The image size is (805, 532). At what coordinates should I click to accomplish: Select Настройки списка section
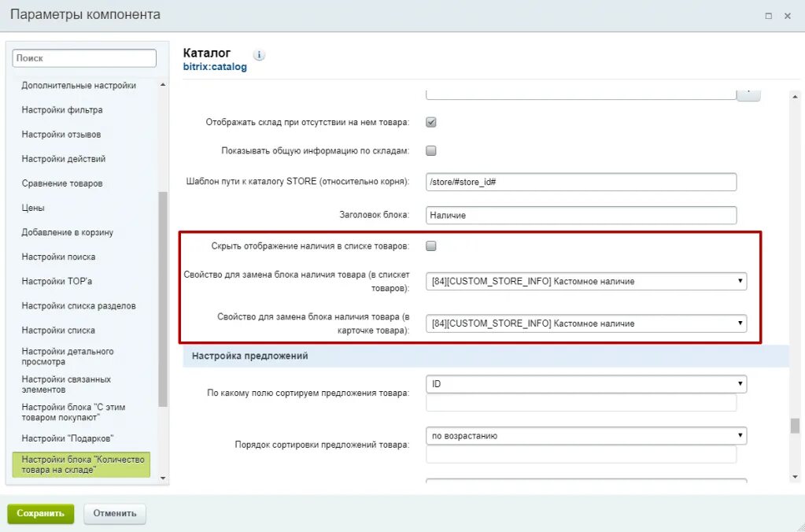(58, 331)
